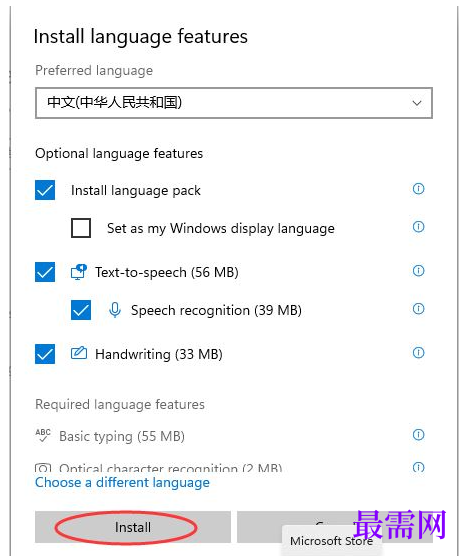Click the Install button
The height and width of the screenshot is (556, 465).
[x=133, y=527]
